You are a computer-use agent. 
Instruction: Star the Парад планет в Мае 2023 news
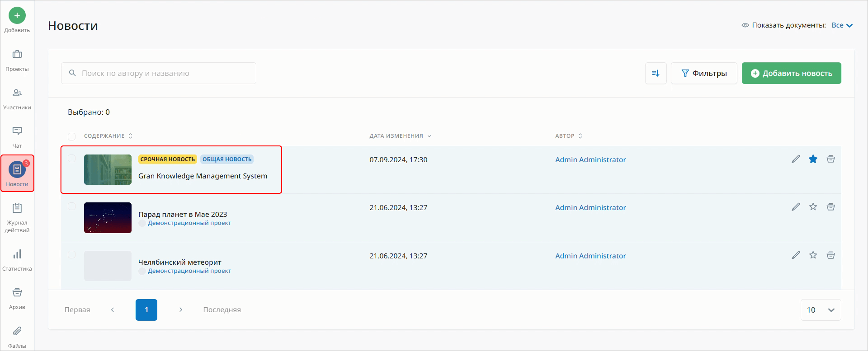tap(813, 207)
